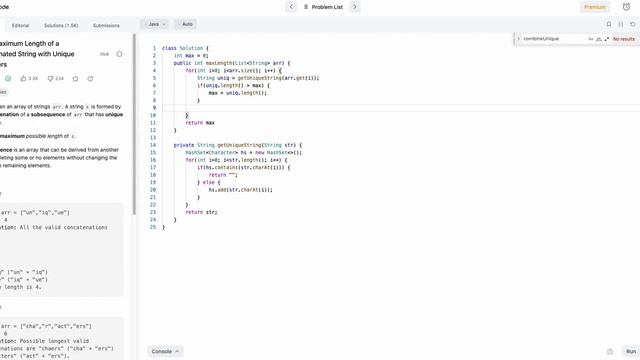Open the Problem List
The height and width of the screenshot is (360, 640).
point(323,7)
